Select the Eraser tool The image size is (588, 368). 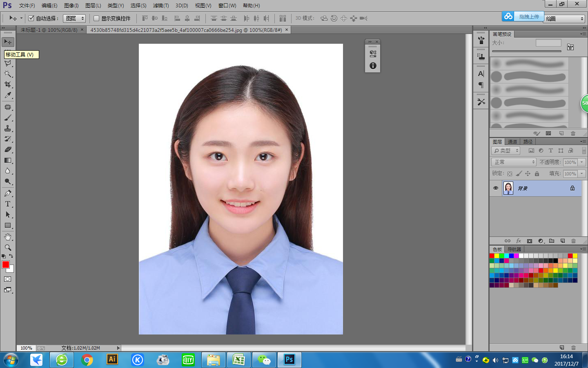coord(8,150)
